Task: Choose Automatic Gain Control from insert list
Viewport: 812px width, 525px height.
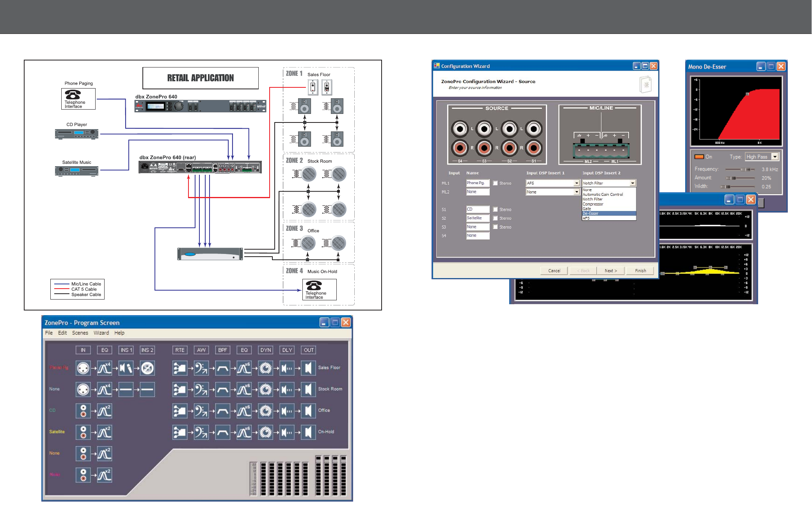Action: [x=603, y=195]
